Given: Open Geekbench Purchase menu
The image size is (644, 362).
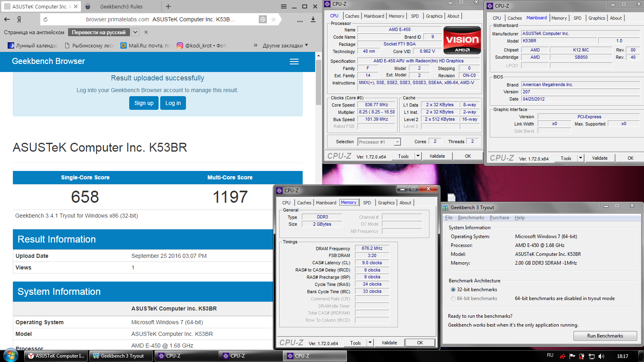Looking at the screenshot, I should pyautogui.click(x=500, y=218).
